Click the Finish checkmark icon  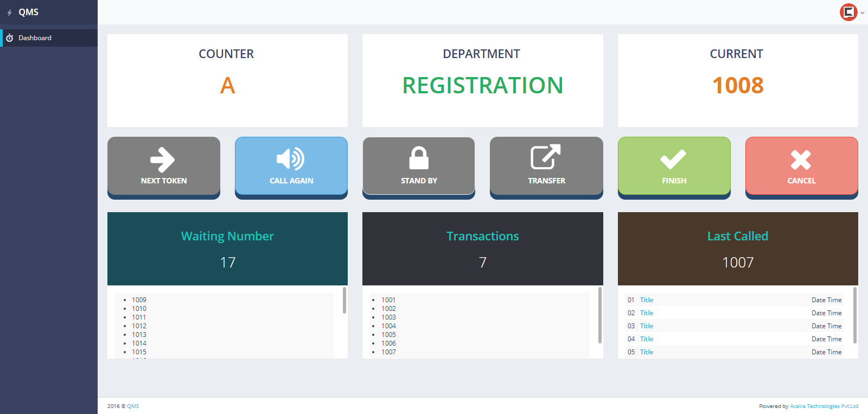point(673,160)
